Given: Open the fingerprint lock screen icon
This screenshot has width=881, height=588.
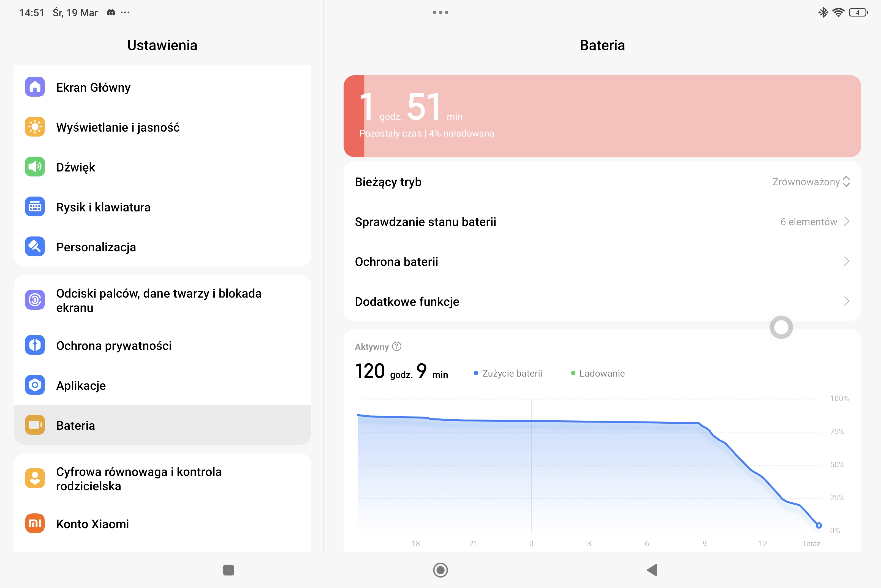Looking at the screenshot, I should coord(35,300).
